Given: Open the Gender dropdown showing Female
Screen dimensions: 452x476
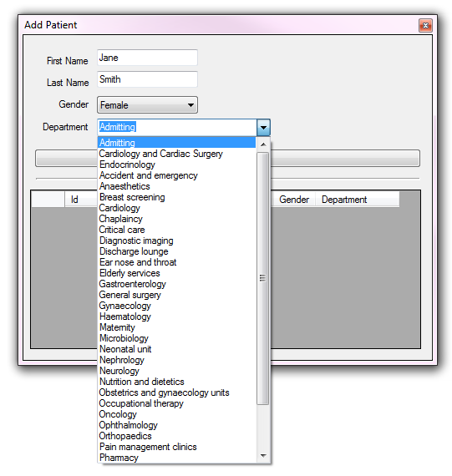Looking at the screenshot, I should tap(147, 105).
